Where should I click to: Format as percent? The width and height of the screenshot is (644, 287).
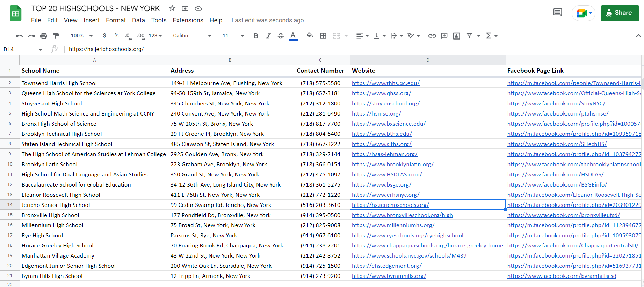pos(117,36)
